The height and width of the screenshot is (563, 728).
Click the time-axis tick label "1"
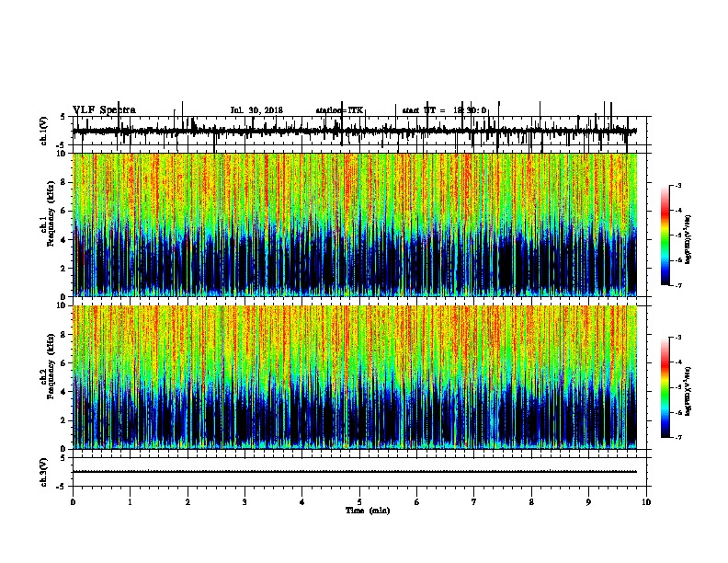tap(130, 502)
